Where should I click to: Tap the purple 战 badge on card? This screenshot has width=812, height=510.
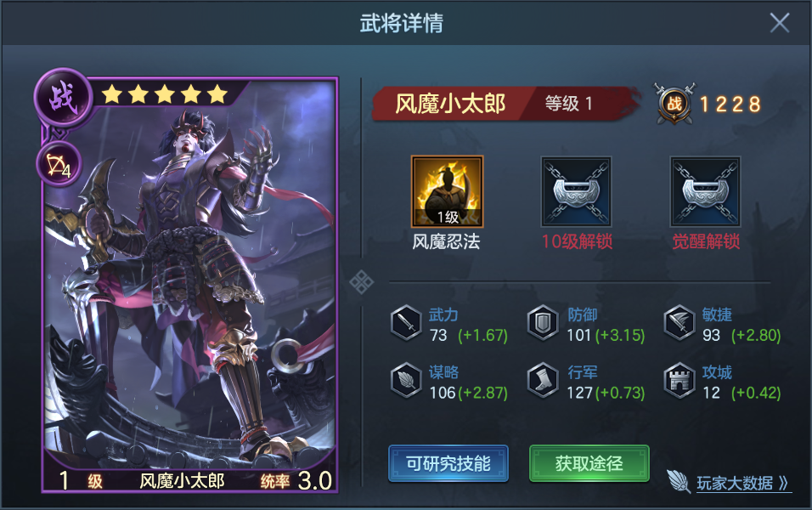[63, 98]
